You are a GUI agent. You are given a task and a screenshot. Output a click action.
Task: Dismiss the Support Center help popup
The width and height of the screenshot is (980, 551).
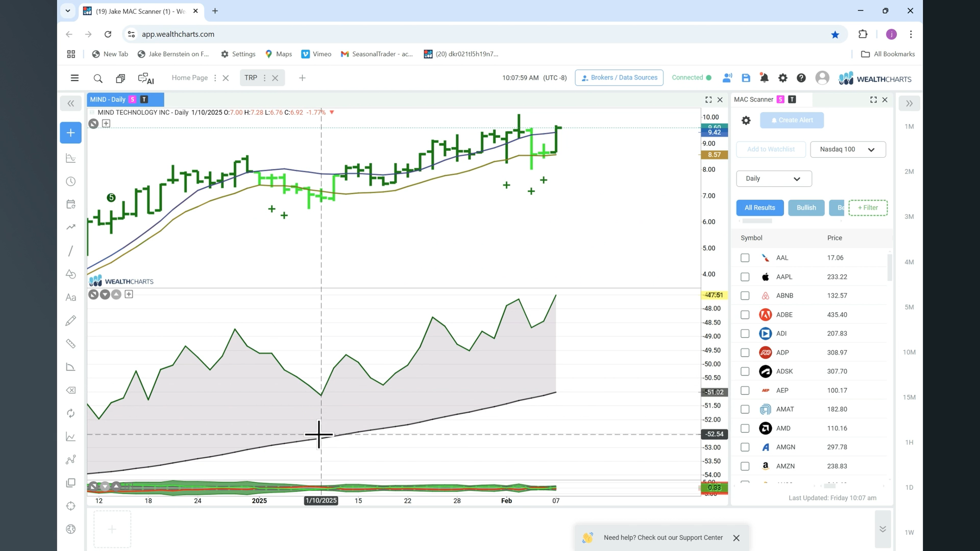point(736,538)
